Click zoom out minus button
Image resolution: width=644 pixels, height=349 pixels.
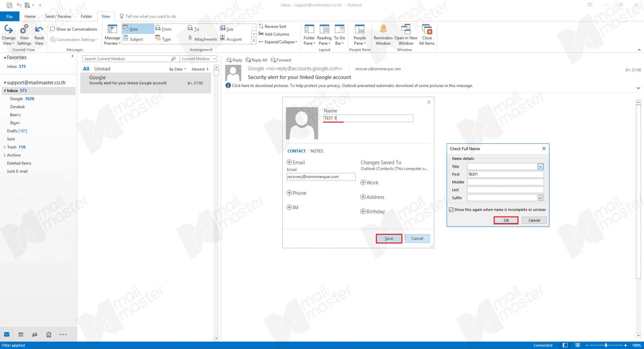(x=587, y=345)
